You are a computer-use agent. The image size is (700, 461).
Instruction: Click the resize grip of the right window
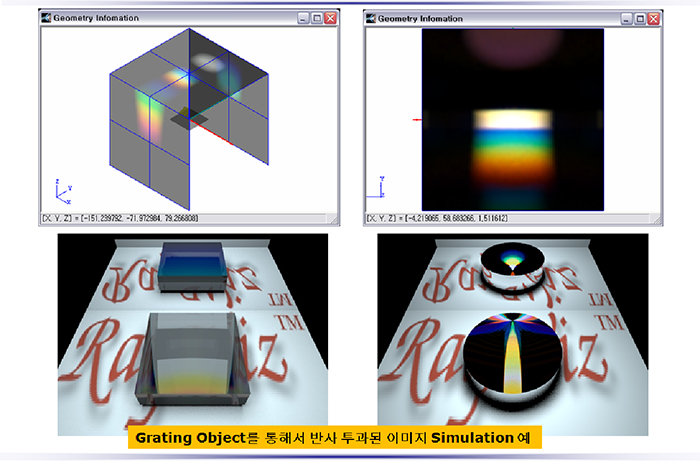657,218
